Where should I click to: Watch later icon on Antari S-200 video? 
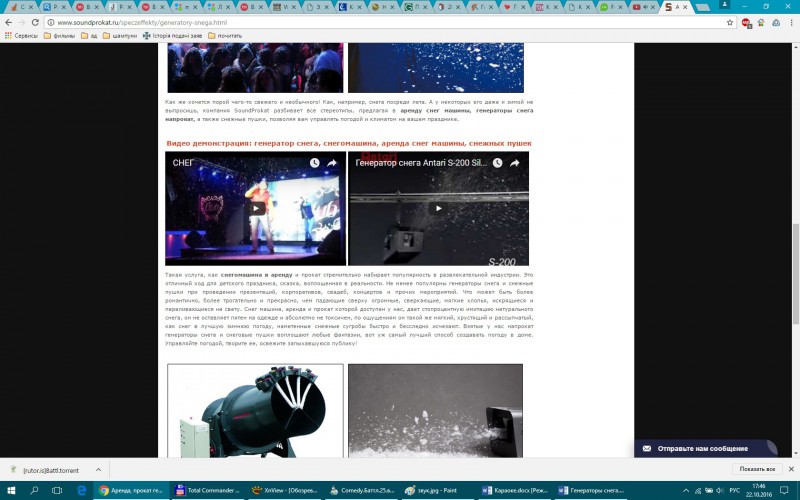pos(497,163)
